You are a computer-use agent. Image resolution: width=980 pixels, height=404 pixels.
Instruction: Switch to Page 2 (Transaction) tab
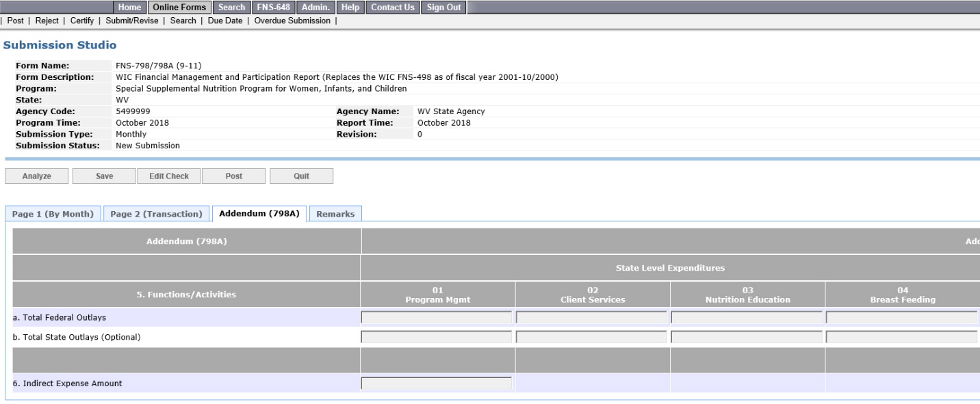[156, 214]
